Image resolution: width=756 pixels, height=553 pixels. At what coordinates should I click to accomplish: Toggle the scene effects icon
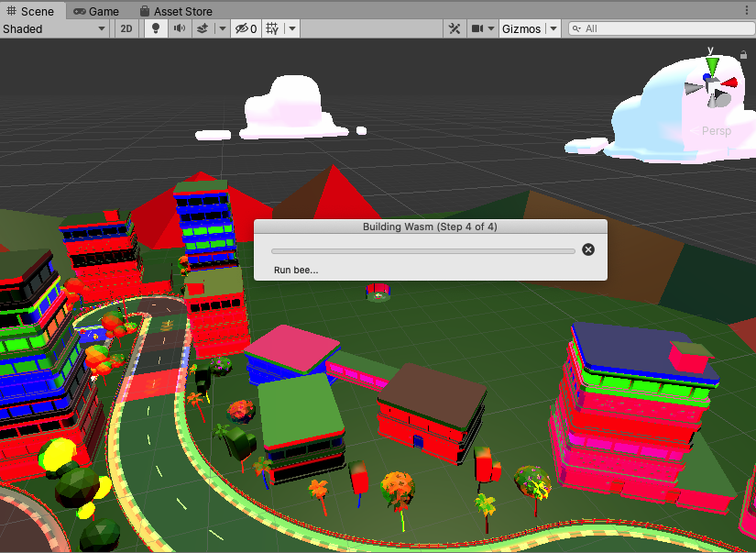[203, 28]
